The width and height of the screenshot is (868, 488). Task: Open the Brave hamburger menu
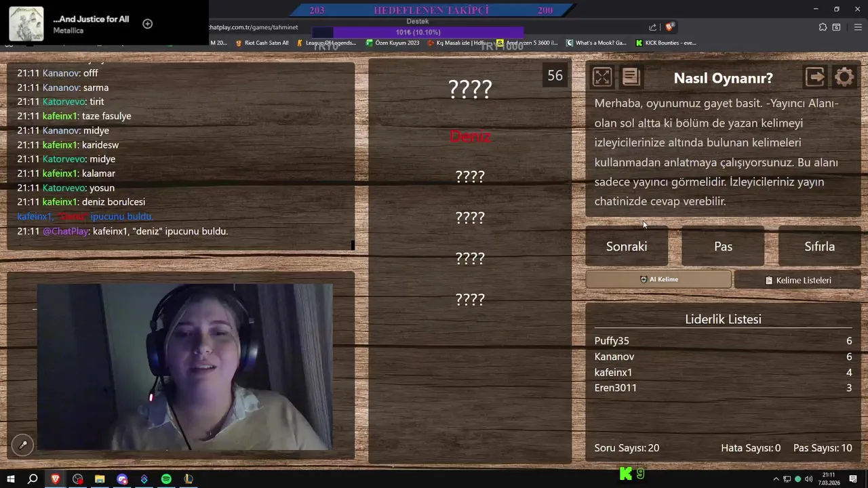(858, 27)
